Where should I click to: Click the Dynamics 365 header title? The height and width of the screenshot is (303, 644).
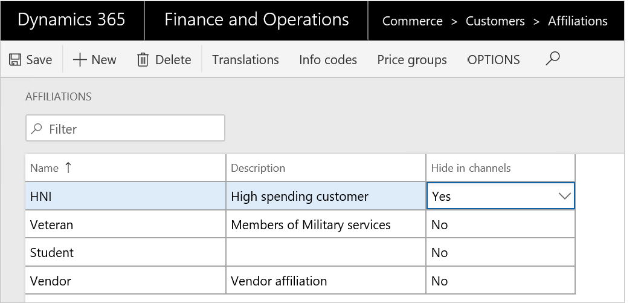[71, 20]
